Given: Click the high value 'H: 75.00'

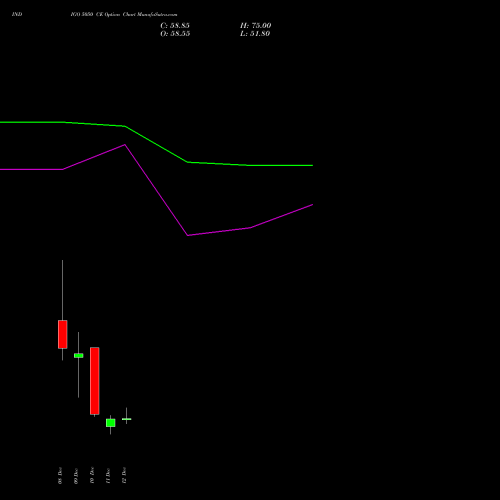Looking at the screenshot, I should point(255,26).
